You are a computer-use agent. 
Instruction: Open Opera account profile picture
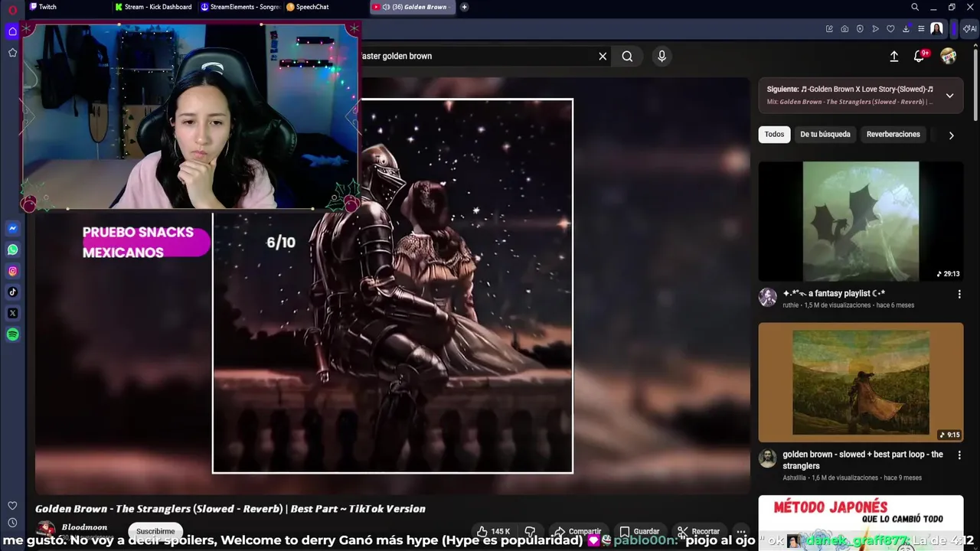(936, 29)
